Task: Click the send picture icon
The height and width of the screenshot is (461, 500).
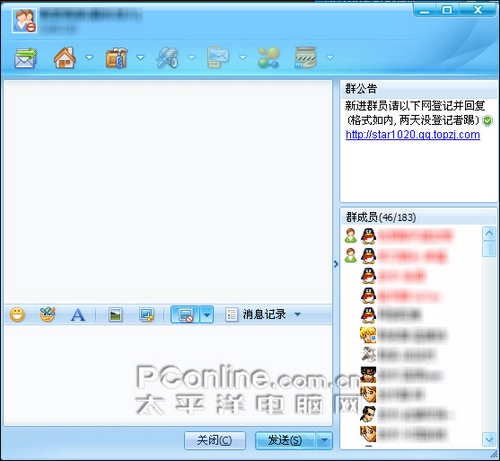Action: click(115, 314)
